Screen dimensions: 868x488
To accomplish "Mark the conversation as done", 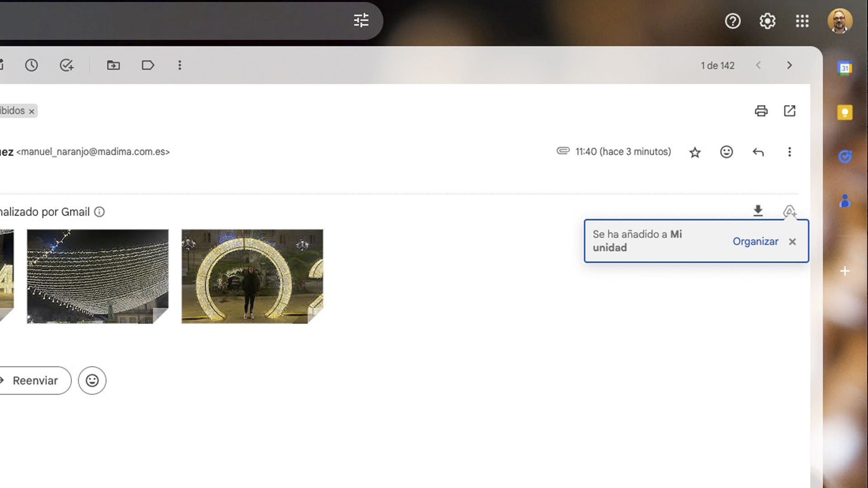I will click(66, 66).
